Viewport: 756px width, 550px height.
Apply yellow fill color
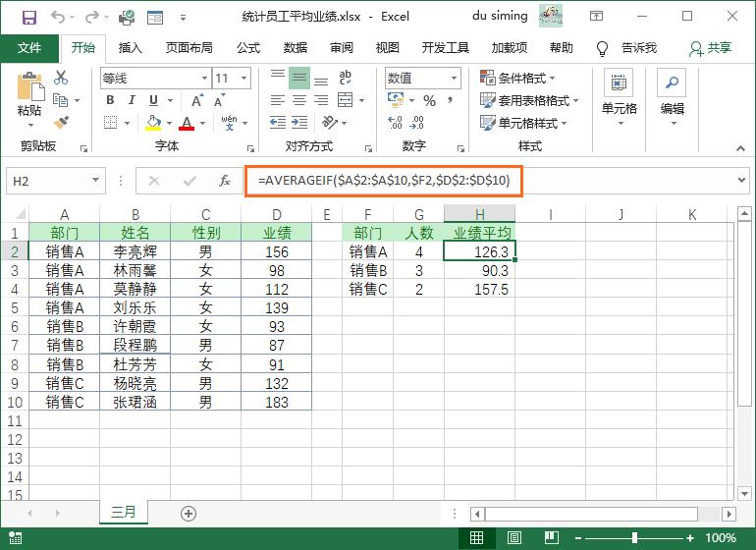pyautogui.click(x=153, y=123)
